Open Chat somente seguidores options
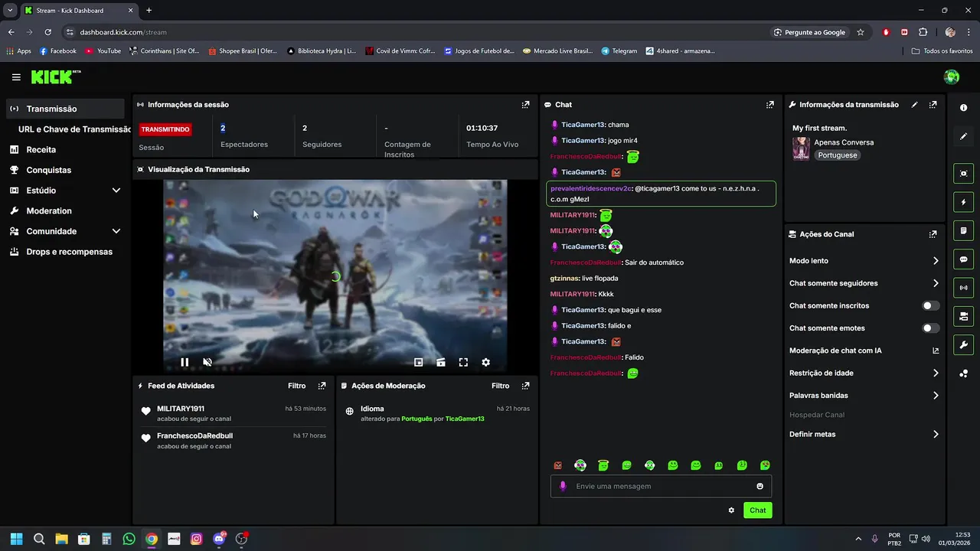 click(x=864, y=283)
